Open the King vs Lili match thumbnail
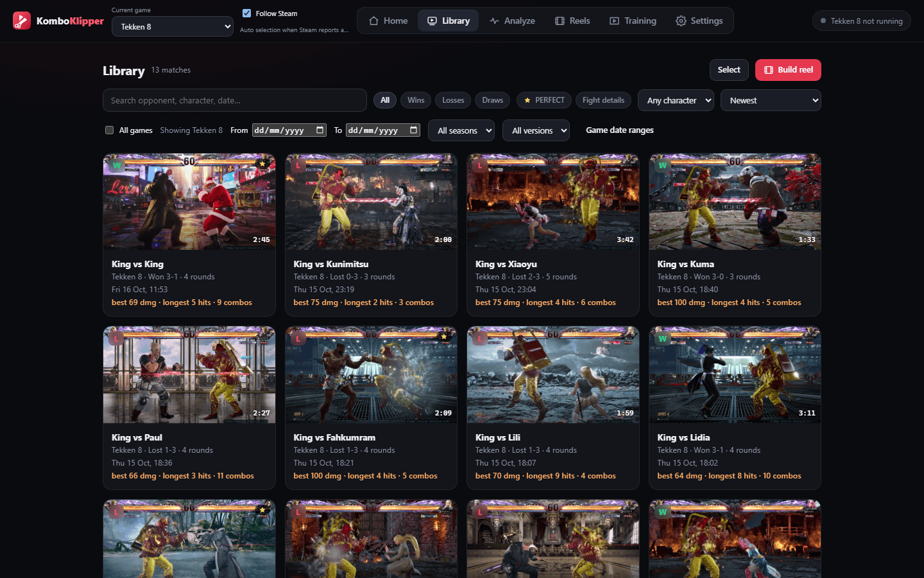 (x=553, y=375)
